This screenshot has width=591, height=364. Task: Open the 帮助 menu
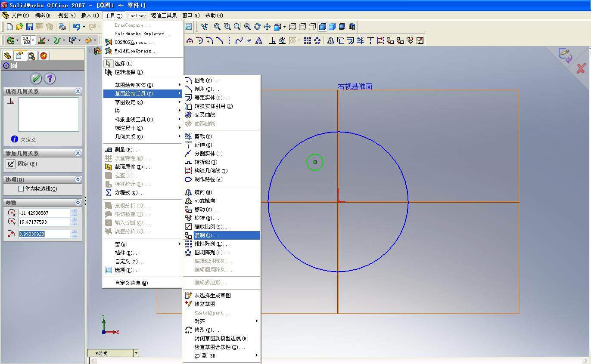(214, 15)
